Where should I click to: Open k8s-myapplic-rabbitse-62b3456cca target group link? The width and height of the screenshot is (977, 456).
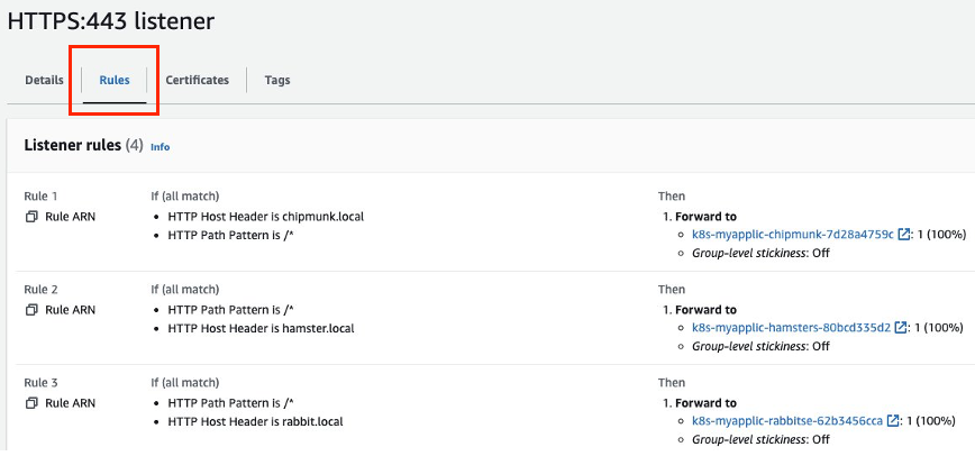click(x=786, y=421)
